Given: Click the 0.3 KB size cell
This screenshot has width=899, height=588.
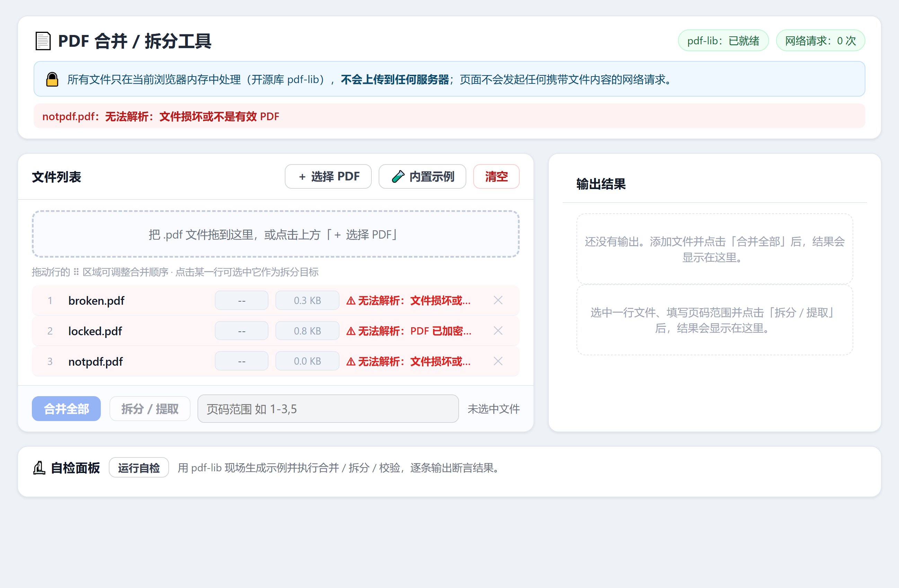Looking at the screenshot, I should [307, 300].
